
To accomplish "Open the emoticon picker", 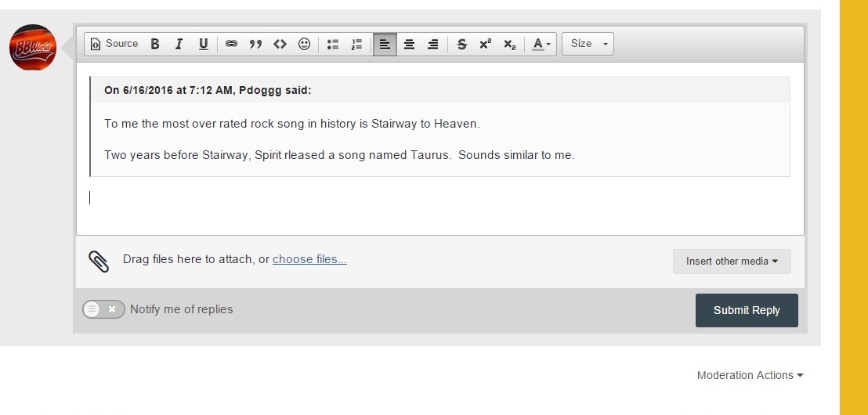I will coord(304,44).
